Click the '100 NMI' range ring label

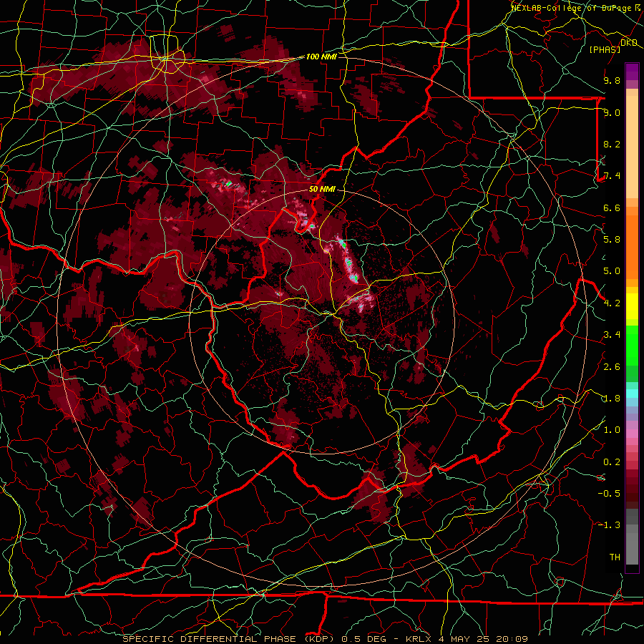[321, 57]
